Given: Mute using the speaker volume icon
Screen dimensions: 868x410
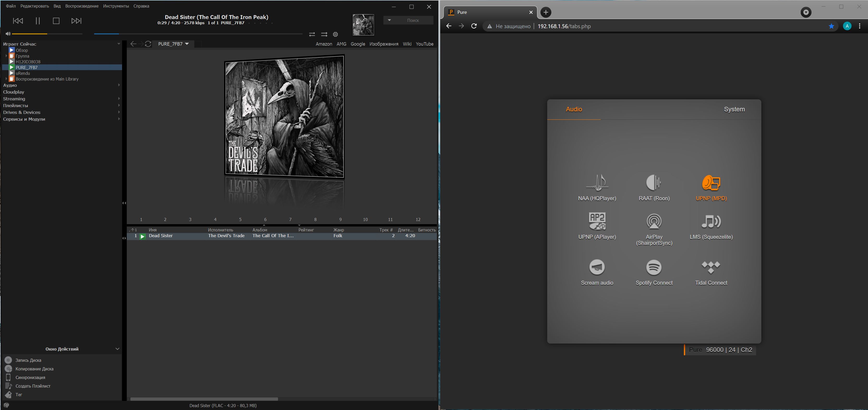Looking at the screenshot, I should [x=8, y=34].
